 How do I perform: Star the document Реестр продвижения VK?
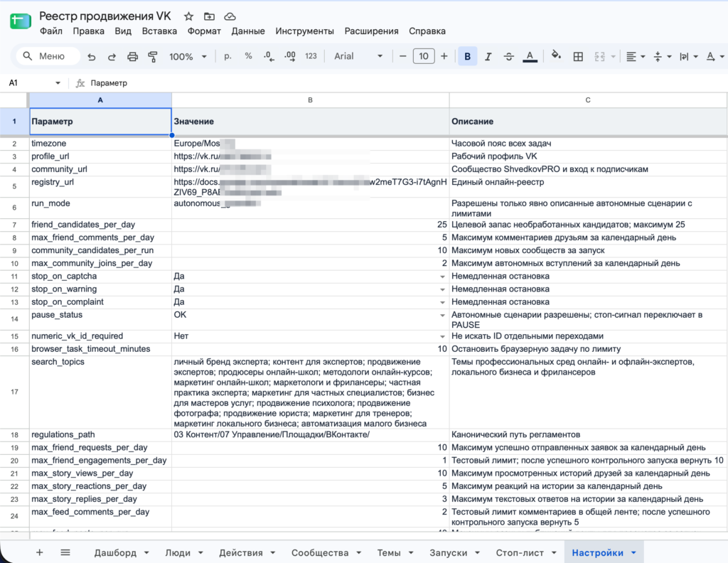[x=188, y=17]
